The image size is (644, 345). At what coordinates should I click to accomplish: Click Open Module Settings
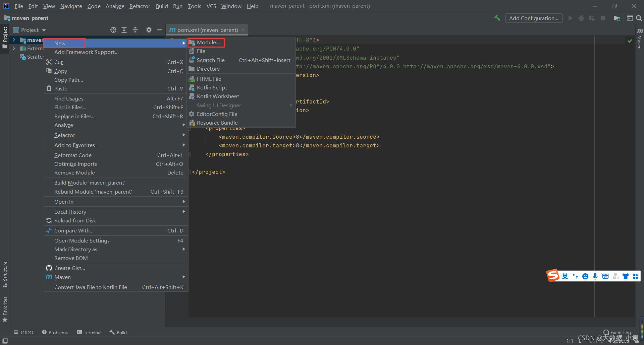point(116,240)
